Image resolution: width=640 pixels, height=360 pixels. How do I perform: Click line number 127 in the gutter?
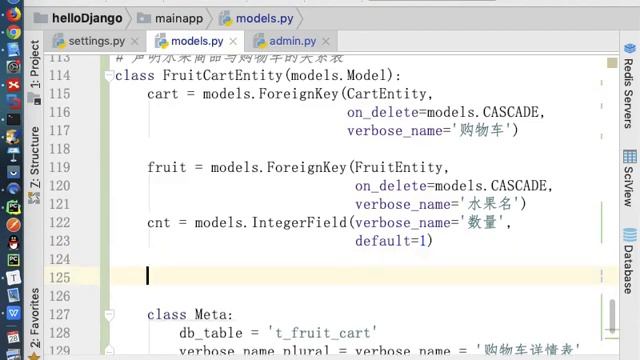click(60, 315)
